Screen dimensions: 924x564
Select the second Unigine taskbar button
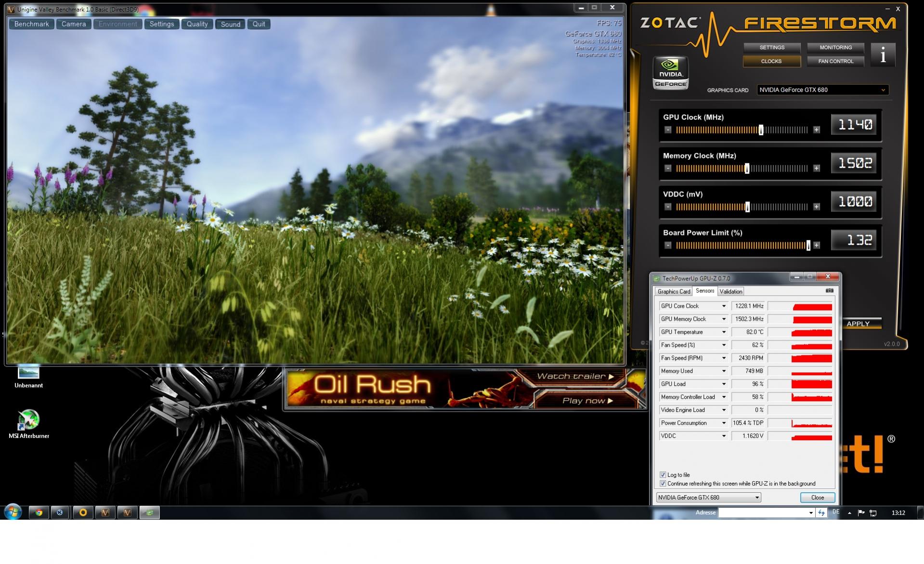pos(127,512)
